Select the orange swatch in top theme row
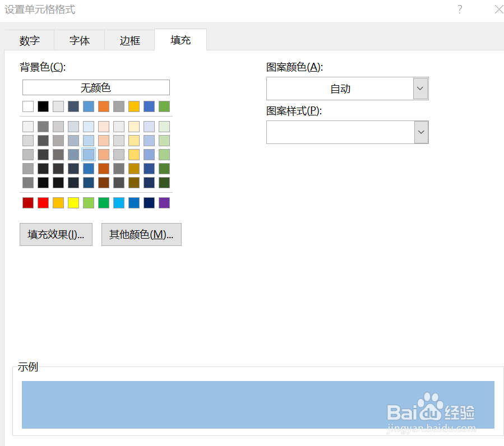 (104, 106)
